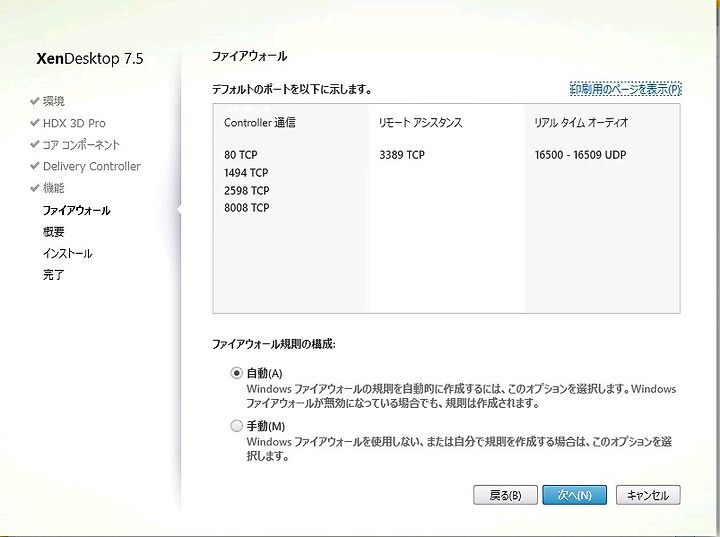Screen dimensions: 720x537
Task: Click the 戻る(B) button
Action: click(505, 495)
